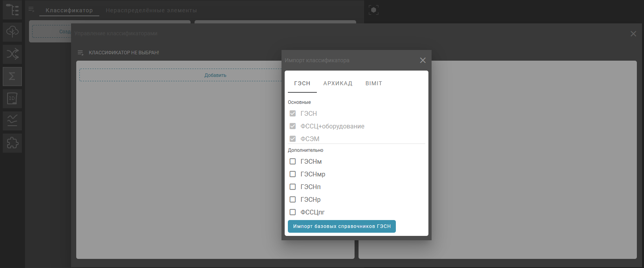Open classifier list icon beside КЛАССИФИКАТОР НЕ ВЫБРАН
The width and height of the screenshot is (644, 268).
coord(81,53)
